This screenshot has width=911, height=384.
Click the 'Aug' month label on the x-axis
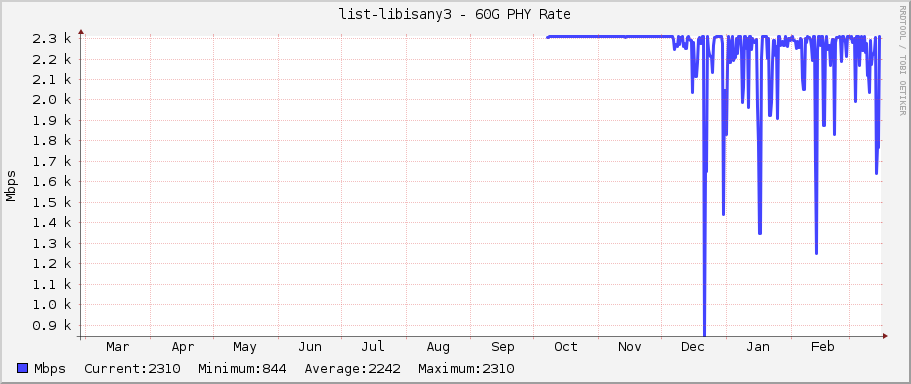(x=437, y=347)
